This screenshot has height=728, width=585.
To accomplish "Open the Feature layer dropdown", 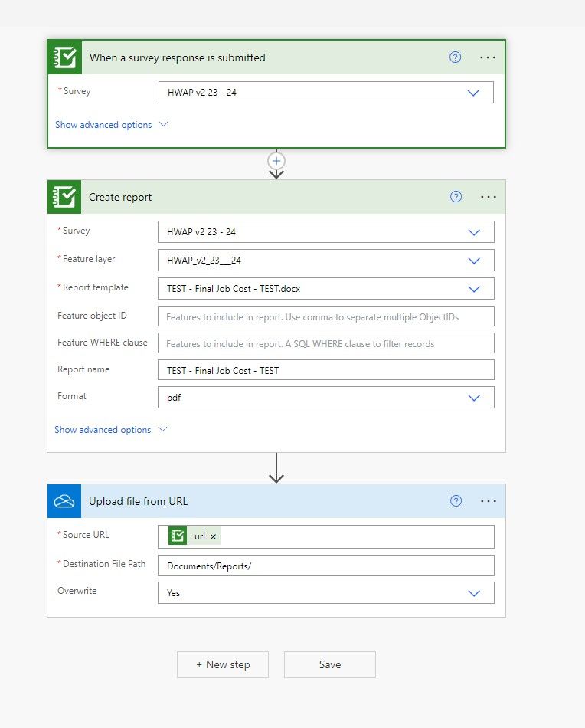I will tap(474, 261).
